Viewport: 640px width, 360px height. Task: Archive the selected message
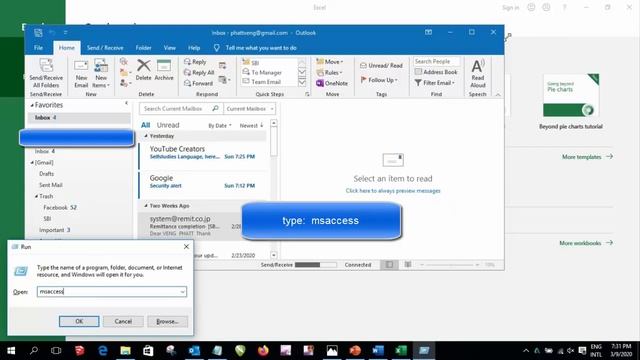coord(164,69)
